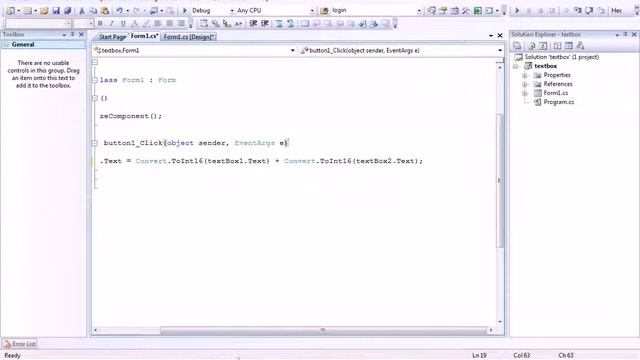
Task: Toggle auto-hide pin on Solution Explorer
Action: (625, 35)
